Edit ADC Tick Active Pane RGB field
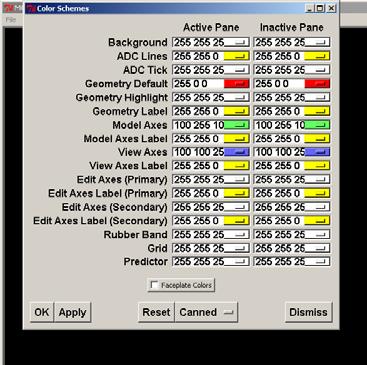Image resolution: width=367 pixels, height=365 pixels. (x=198, y=70)
